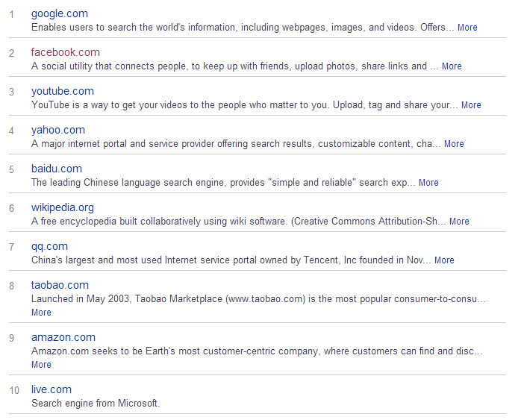Expand More for facebook.com description

point(452,66)
